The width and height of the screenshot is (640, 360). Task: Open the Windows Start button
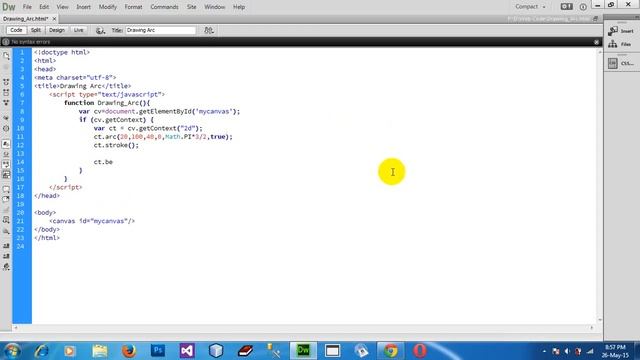[12, 351]
